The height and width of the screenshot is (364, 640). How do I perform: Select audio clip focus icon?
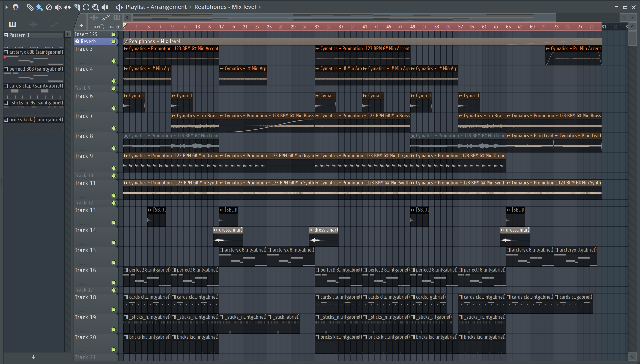click(x=94, y=18)
